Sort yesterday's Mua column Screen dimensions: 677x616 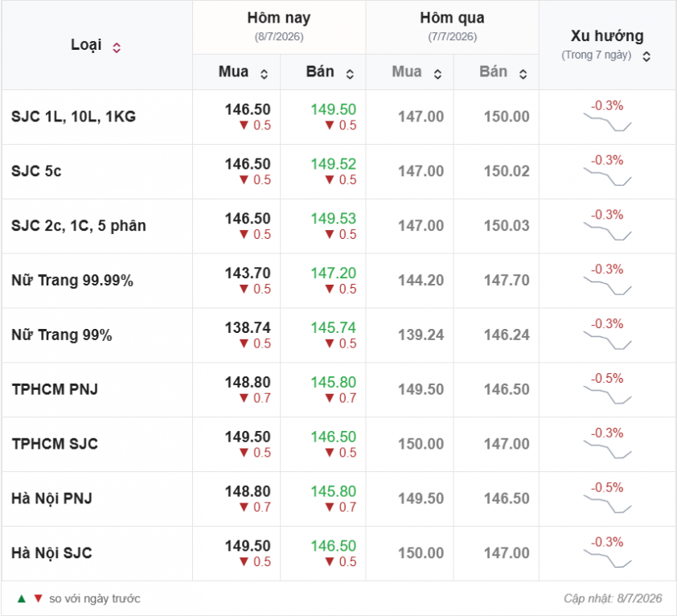pos(437,74)
